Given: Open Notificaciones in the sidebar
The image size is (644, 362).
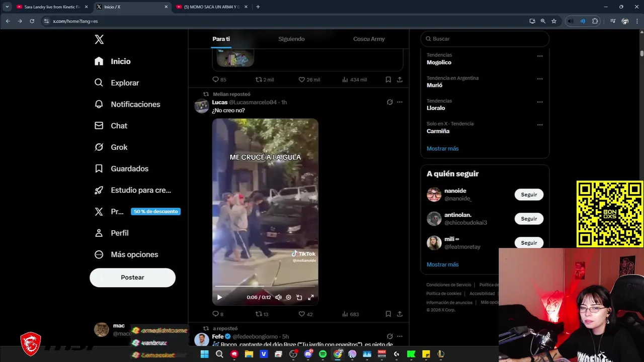Looking at the screenshot, I should click(x=128, y=104).
